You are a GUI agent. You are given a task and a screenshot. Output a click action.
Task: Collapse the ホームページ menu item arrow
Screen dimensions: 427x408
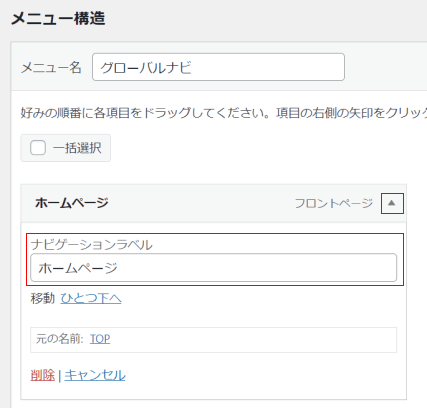click(x=392, y=203)
